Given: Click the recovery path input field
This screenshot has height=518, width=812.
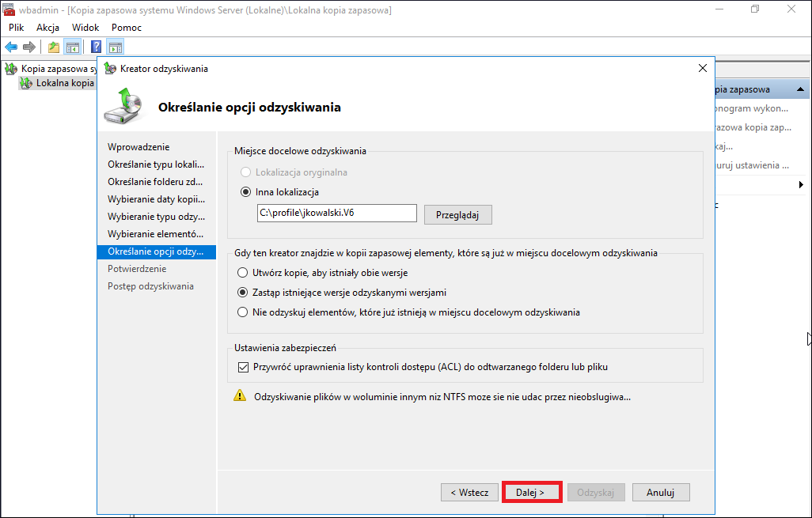Looking at the screenshot, I should (x=336, y=213).
